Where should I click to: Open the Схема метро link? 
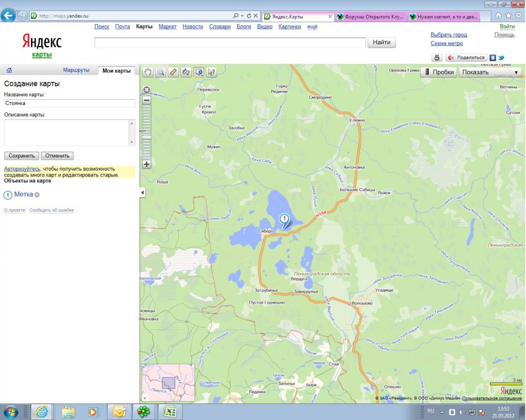tap(447, 43)
